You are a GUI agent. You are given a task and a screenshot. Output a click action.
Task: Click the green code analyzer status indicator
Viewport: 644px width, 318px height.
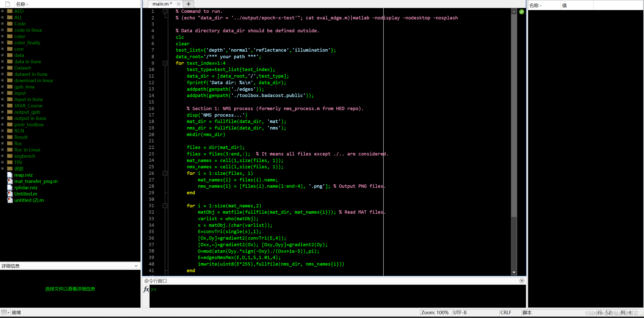pyautogui.click(x=521, y=12)
